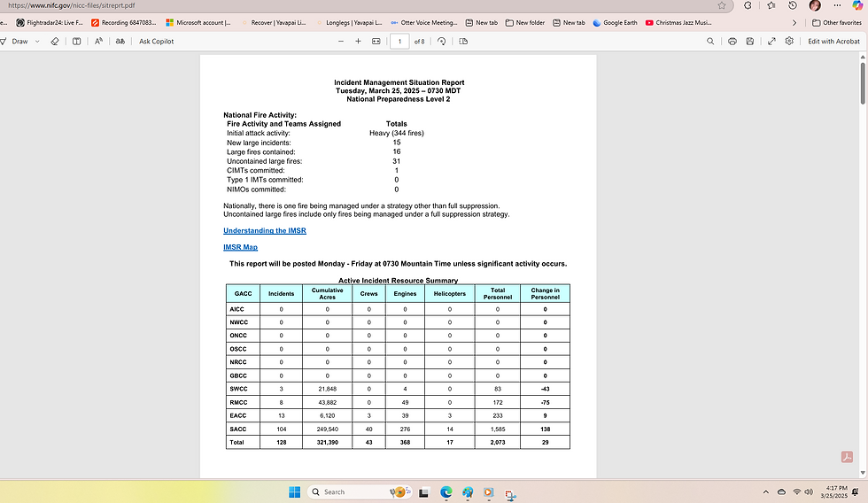Open Snipping Tool from taskbar
The width and height of the screenshot is (868, 503).
510,493
